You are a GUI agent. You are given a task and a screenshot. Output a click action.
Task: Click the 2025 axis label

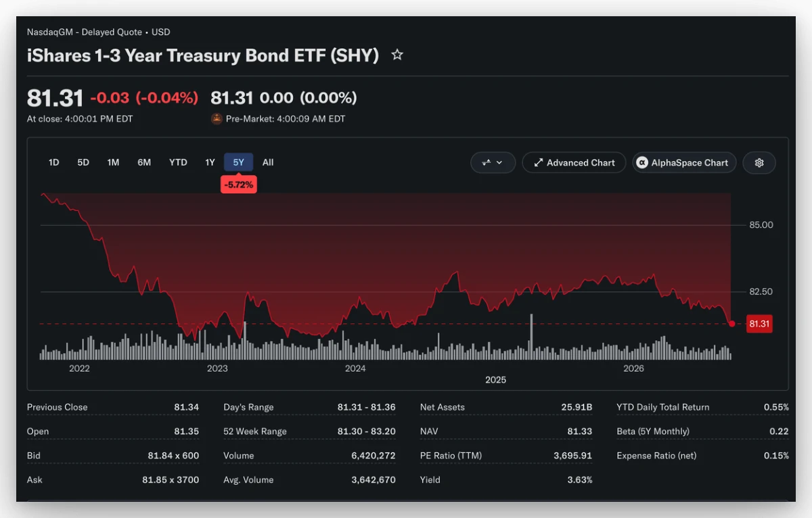click(x=496, y=380)
